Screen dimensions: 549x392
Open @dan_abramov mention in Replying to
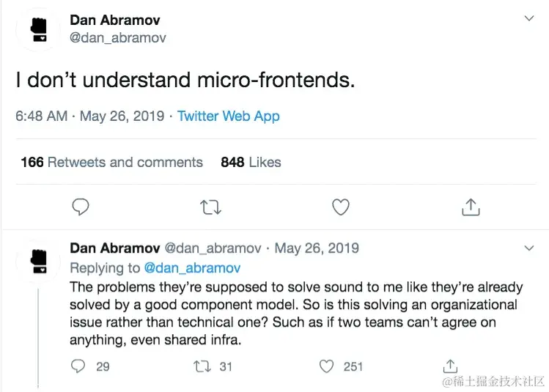(x=192, y=268)
